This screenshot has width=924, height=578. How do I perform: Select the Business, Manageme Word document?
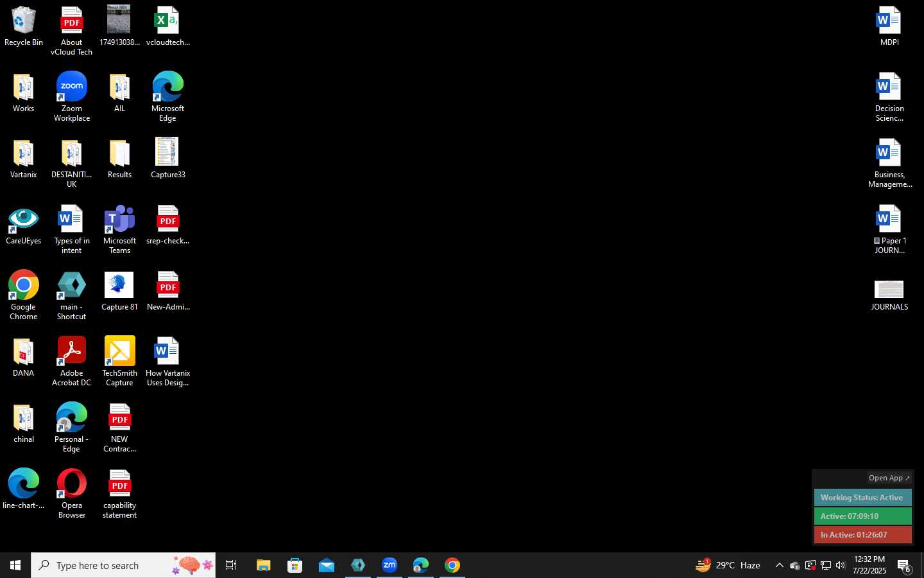point(889,164)
